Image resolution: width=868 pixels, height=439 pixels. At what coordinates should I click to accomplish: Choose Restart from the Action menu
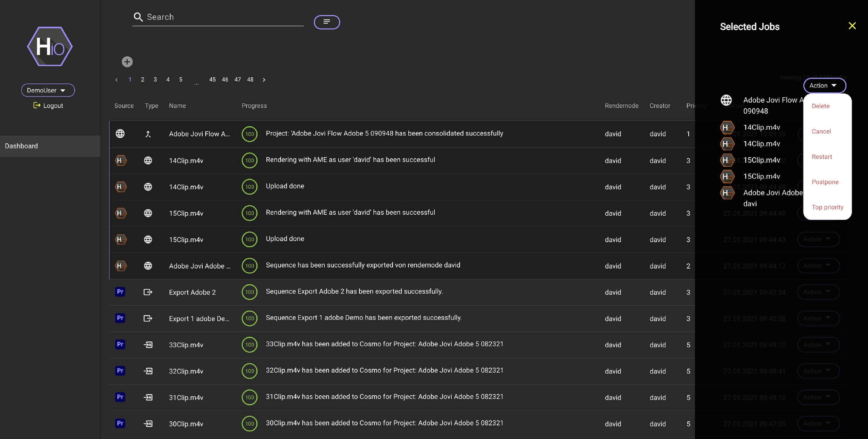(x=822, y=157)
